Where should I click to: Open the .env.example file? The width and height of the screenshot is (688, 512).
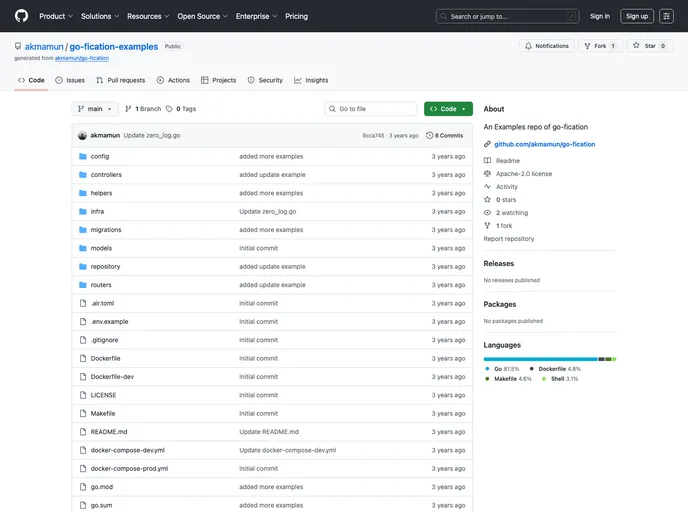tap(109, 322)
